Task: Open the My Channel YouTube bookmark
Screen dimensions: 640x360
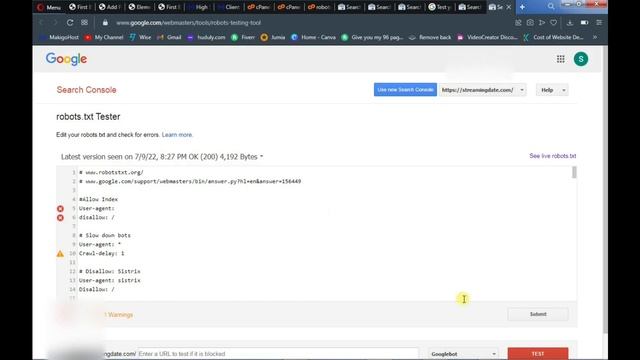Action: (104, 37)
